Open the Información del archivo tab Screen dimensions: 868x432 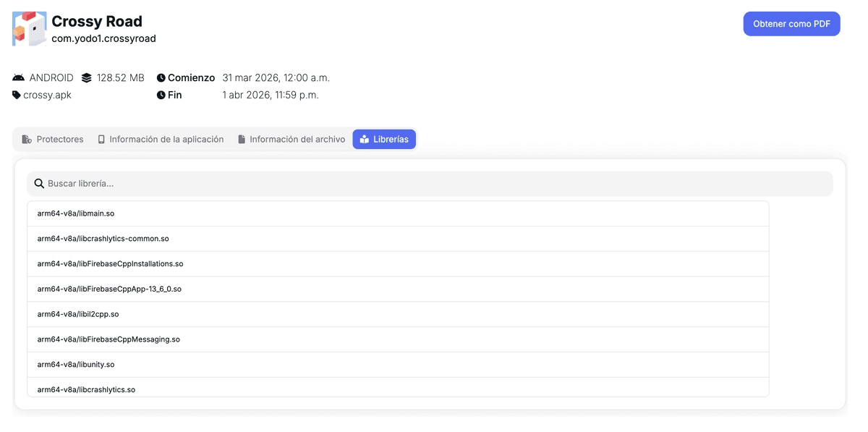[292, 140]
